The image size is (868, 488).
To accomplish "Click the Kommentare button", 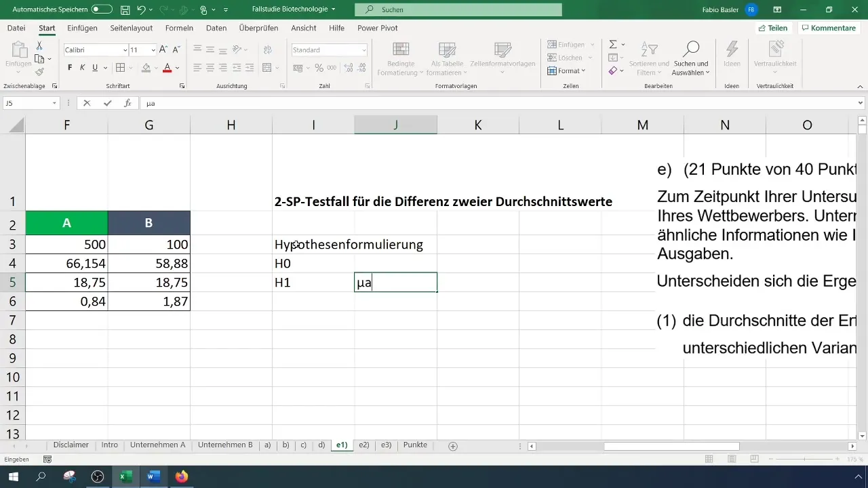I will [x=828, y=28].
